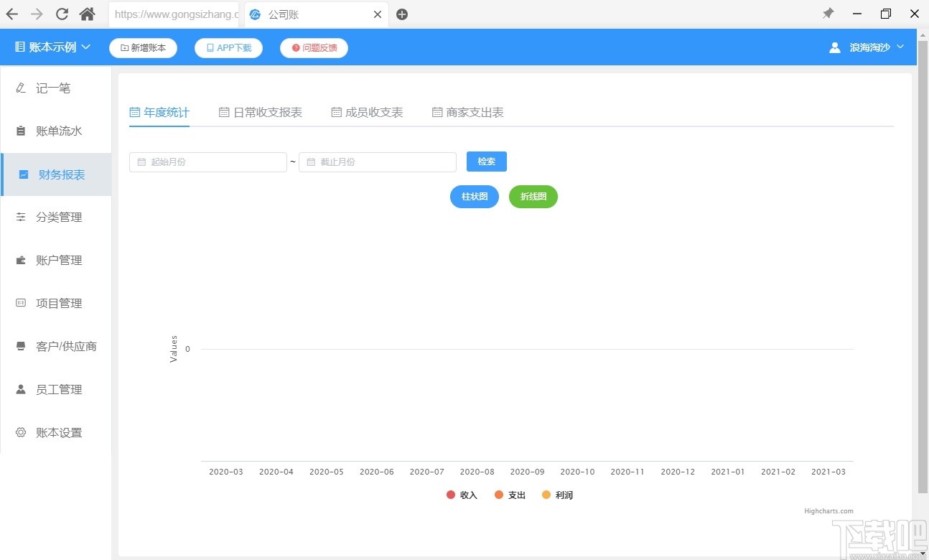Open the 起始月份 date picker
This screenshot has width=929, height=560.
pos(207,162)
